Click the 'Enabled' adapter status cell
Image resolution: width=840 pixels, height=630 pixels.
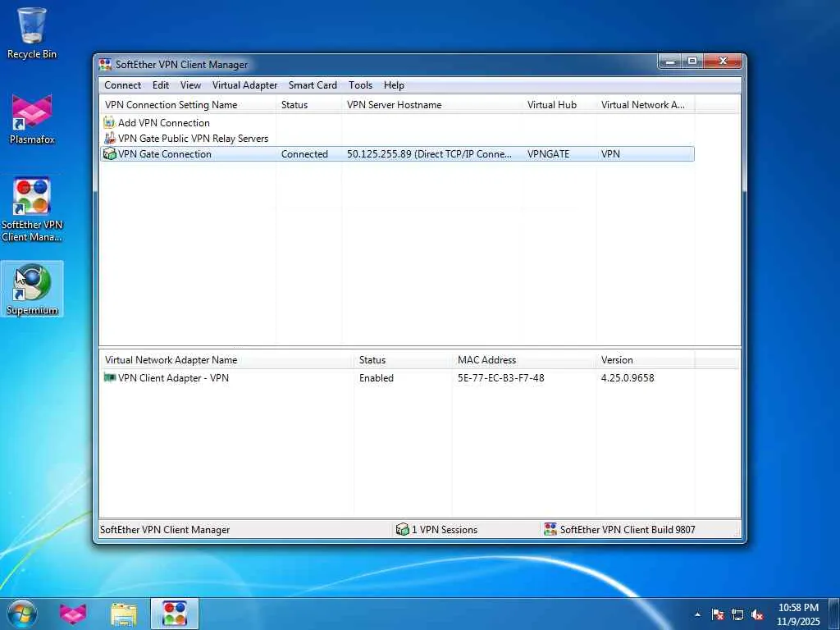(x=376, y=377)
